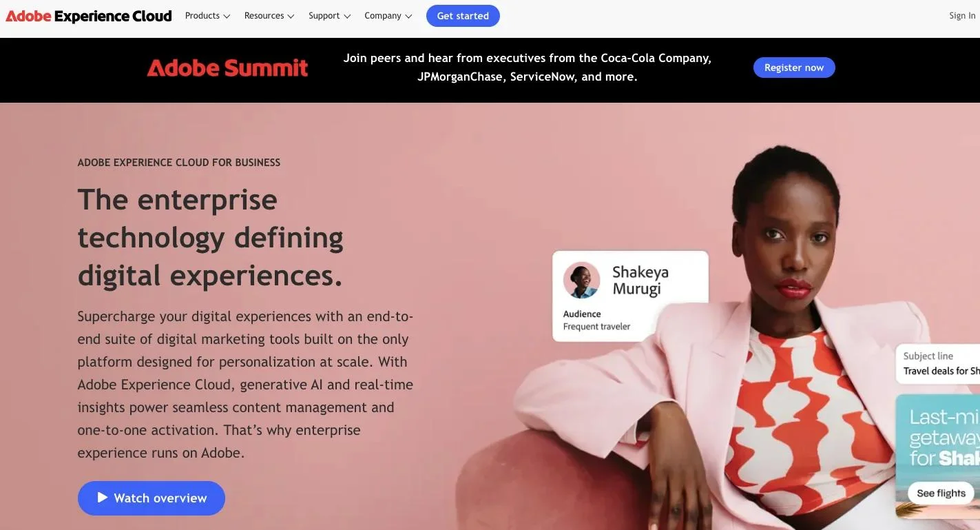Viewport: 980px width, 530px height.
Task: Click the Sign In link
Action: pos(962,16)
